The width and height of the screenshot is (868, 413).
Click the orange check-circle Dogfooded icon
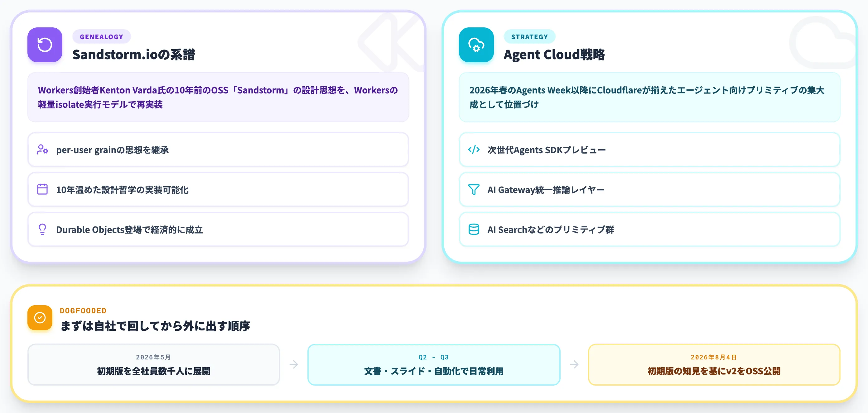[40, 317]
